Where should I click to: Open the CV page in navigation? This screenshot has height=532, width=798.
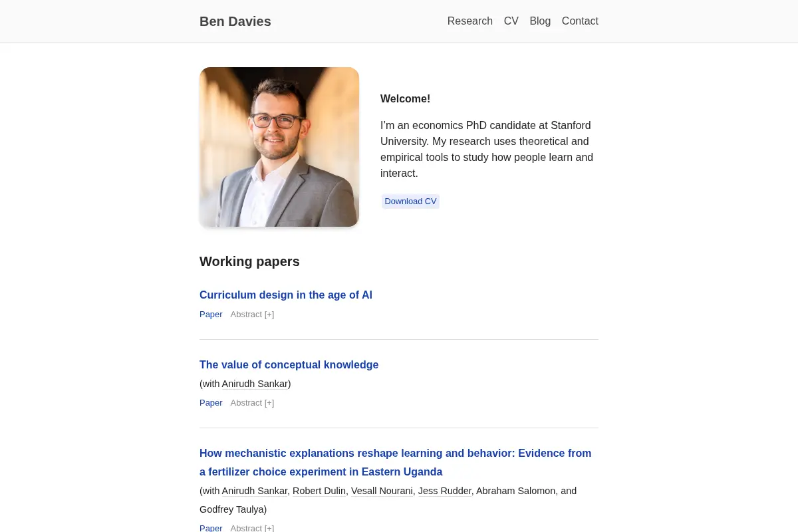coord(511,21)
